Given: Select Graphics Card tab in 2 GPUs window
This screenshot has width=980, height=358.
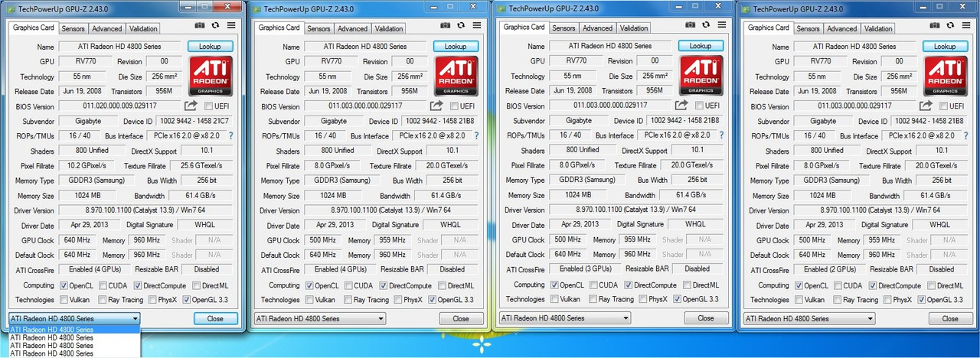Looking at the screenshot, I should point(768,28).
